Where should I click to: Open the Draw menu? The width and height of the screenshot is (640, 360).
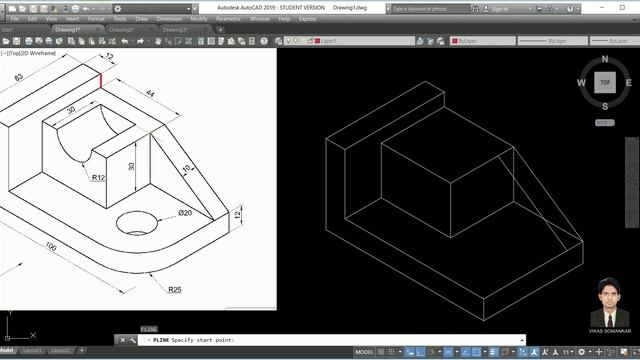click(141, 19)
